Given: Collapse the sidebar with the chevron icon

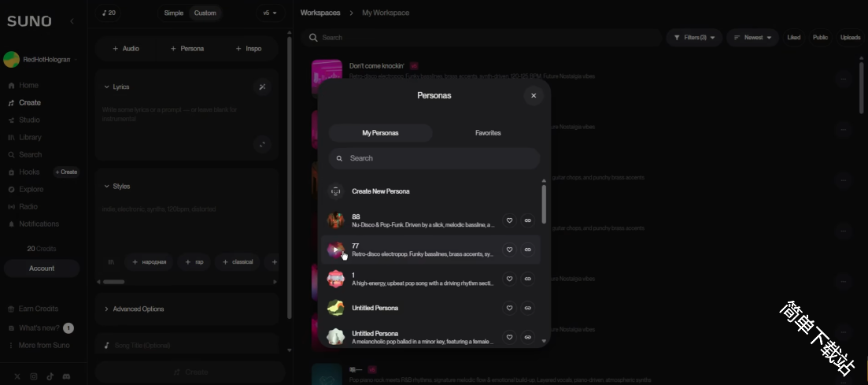Looking at the screenshot, I should 72,21.
